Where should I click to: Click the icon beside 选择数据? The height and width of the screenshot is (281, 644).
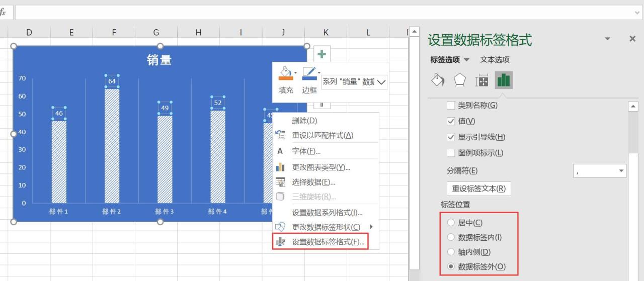(281, 182)
